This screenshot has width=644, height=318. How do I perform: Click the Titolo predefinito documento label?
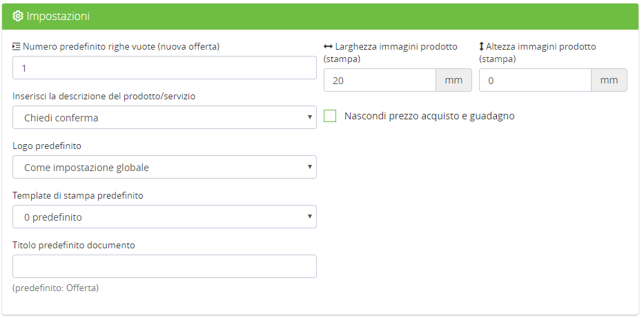74,246
